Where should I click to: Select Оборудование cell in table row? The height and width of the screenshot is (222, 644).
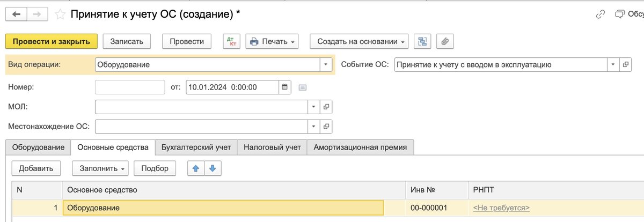223,208
